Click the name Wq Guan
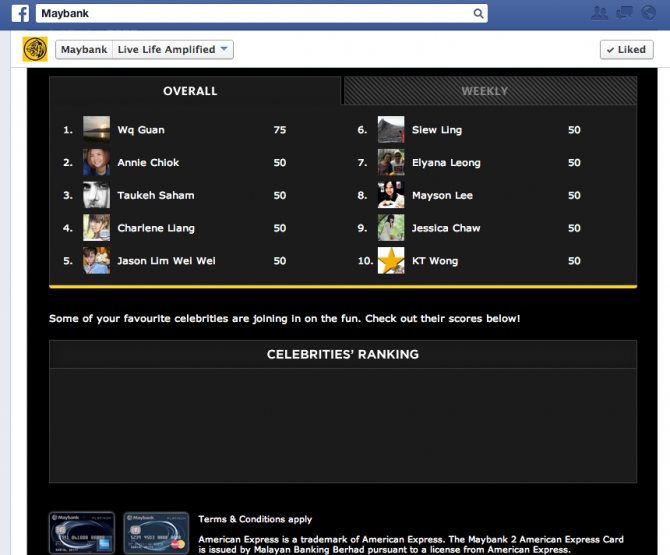Image resolution: width=670 pixels, height=555 pixels. click(x=141, y=130)
